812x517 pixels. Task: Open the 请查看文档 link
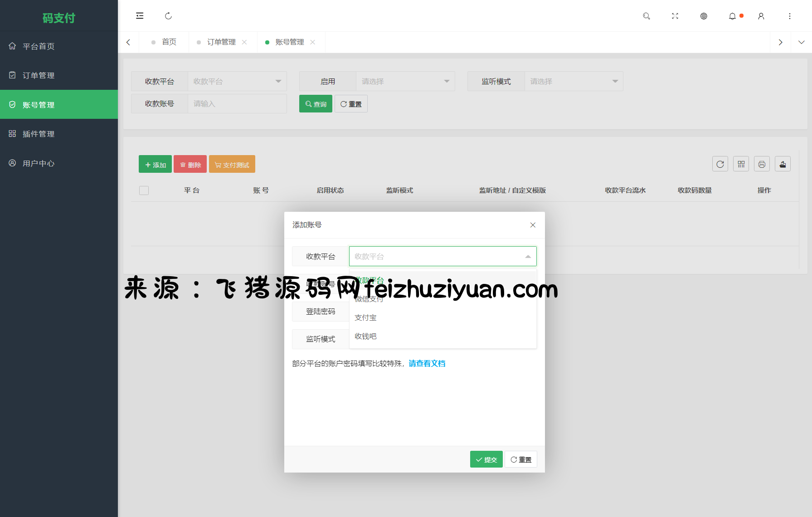(427, 363)
